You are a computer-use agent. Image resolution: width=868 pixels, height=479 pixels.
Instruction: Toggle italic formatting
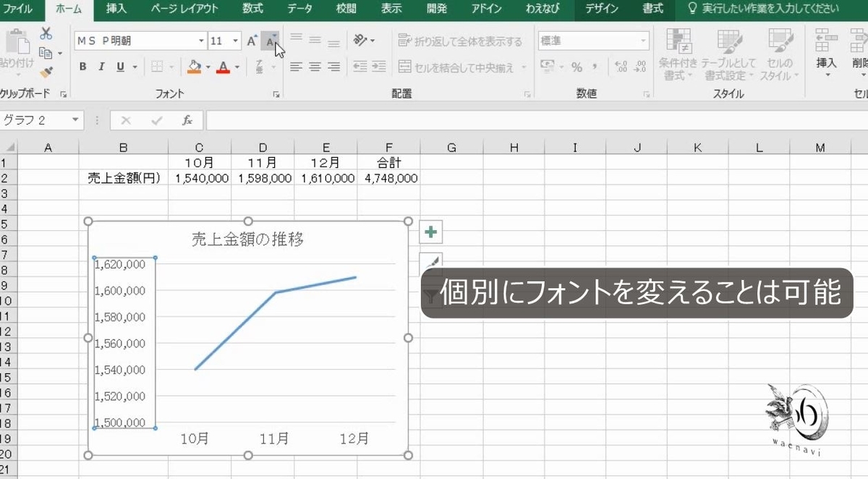(x=101, y=66)
